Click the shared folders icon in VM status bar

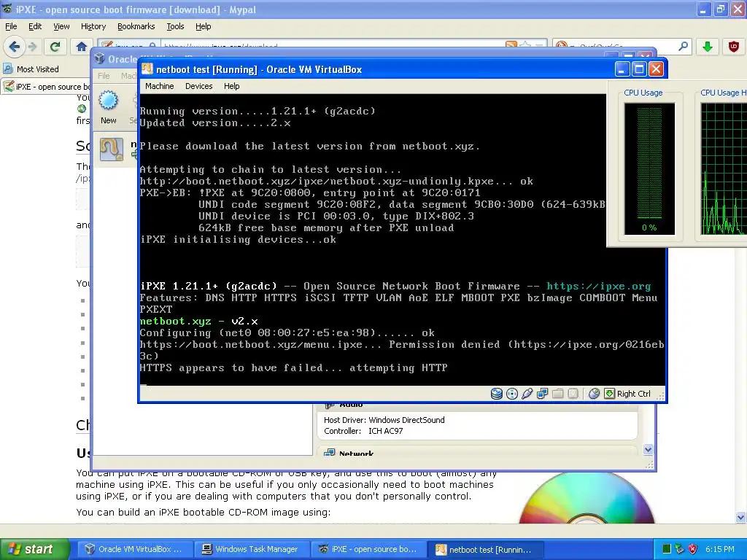tap(558, 393)
